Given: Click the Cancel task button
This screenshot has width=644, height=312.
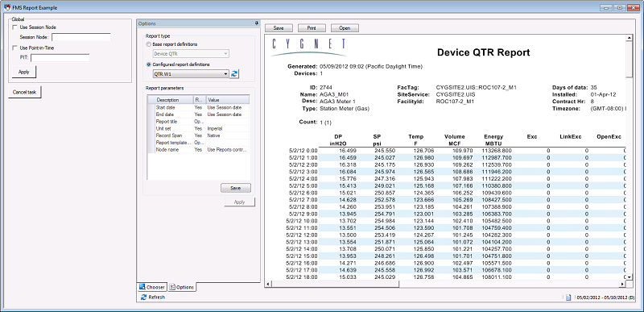Looking at the screenshot, I should point(25,92).
